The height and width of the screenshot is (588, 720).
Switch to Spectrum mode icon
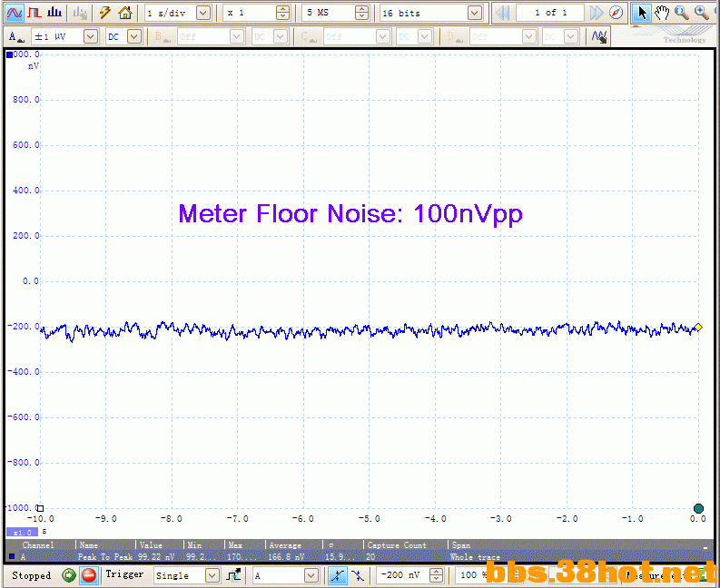click(54, 13)
